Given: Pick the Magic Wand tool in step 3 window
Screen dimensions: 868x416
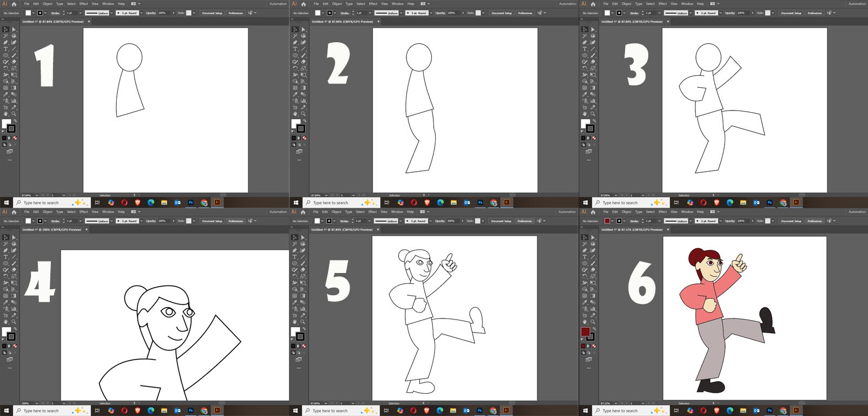Looking at the screenshot, I should point(585,36).
